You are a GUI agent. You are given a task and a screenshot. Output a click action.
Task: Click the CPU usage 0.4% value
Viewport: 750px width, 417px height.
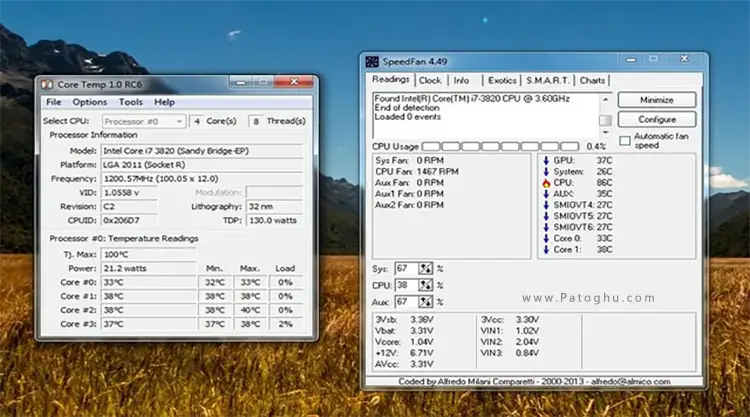[596, 146]
